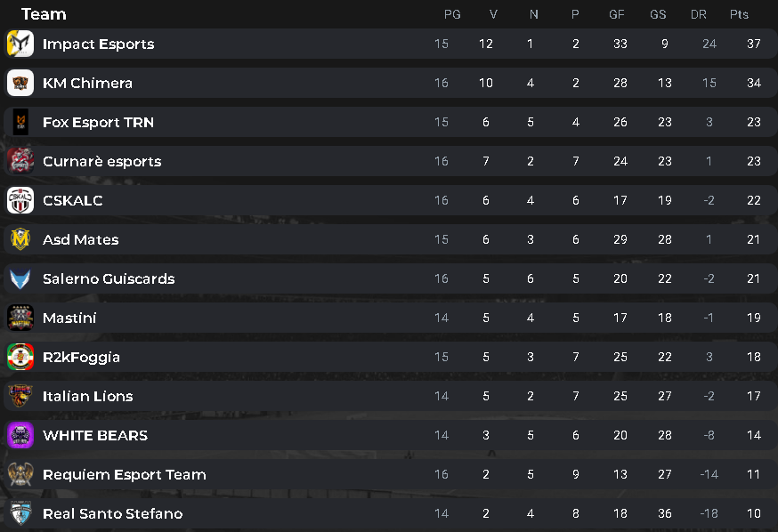Sort table by Pts column header
This screenshot has width=778, height=532.
click(739, 14)
